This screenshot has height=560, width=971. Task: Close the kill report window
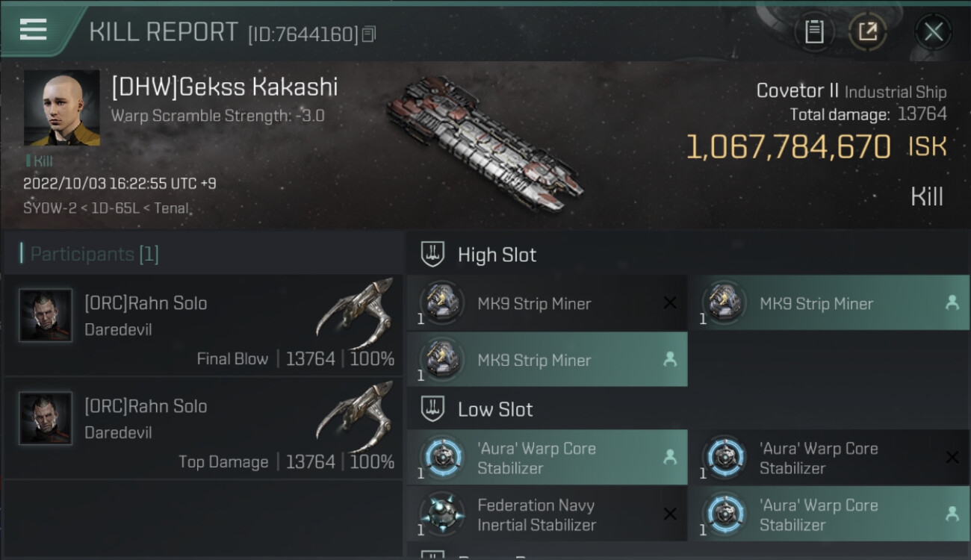933,31
